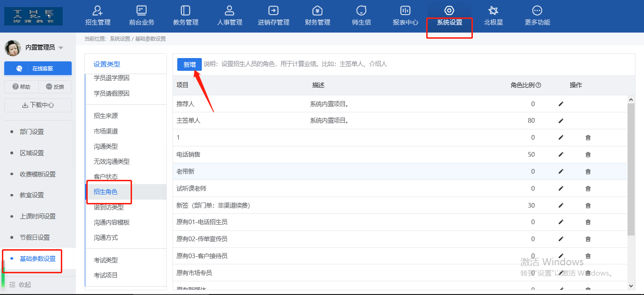Viewport: 644px width, 295px height.
Task: Open the 更多功能 menu icon
Action: pyautogui.click(x=537, y=10)
